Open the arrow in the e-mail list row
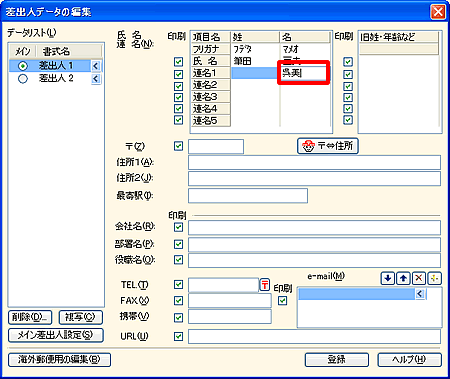Image resolution: width=450 pixels, height=379 pixels. click(420, 294)
